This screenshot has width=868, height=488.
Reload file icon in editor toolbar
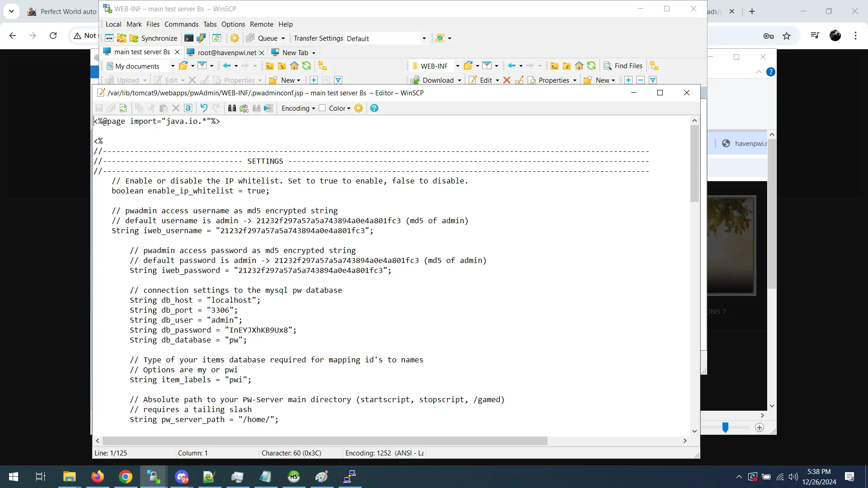pos(123,108)
